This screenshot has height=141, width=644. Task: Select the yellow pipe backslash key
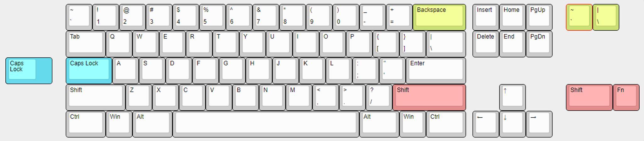click(606, 17)
